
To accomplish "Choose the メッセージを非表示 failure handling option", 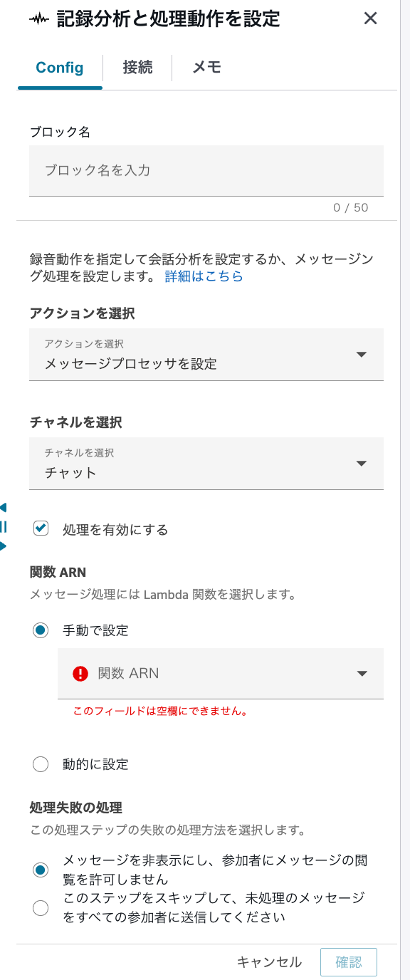I will (x=41, y=870).
